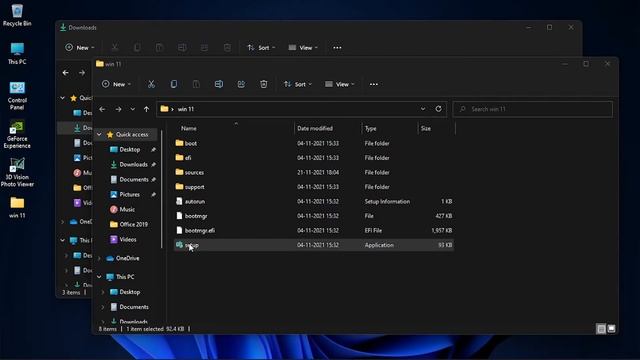Click Delete trash icon in win 11 toolbar
The height and width of the screenshot is (360, 640).
click(x=264, y=84)
